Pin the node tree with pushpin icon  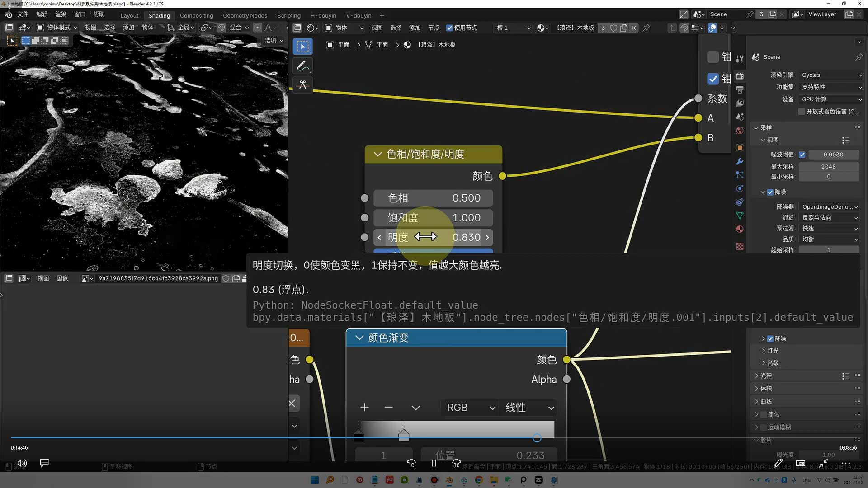[x=646, y=28]
